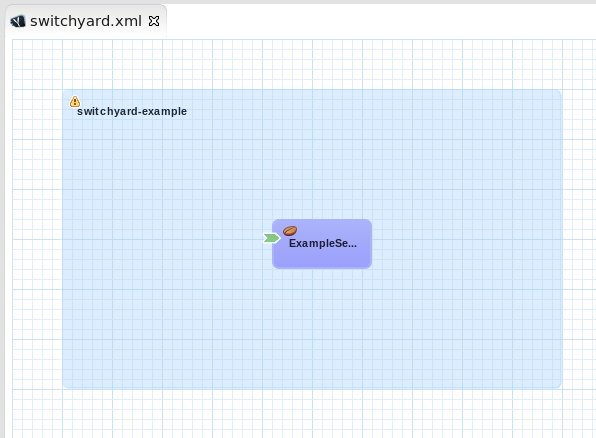Click empty tab bar area beside switchyard.xml tab
This screenshot has width=596, height=438.
coord(380,21)
